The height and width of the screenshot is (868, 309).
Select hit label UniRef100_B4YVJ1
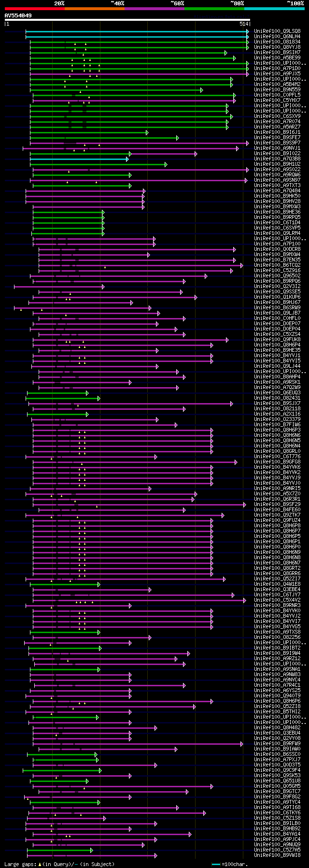click(x=277, y=355)
